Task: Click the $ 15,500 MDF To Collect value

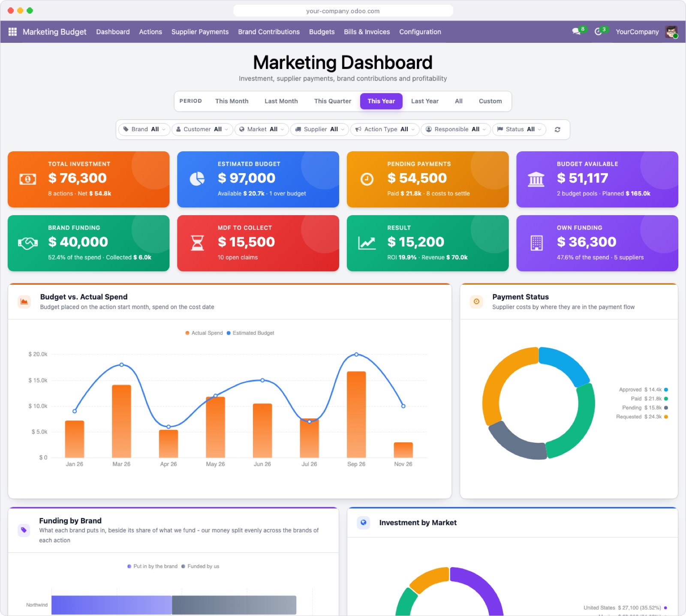Action: (247, 242)
